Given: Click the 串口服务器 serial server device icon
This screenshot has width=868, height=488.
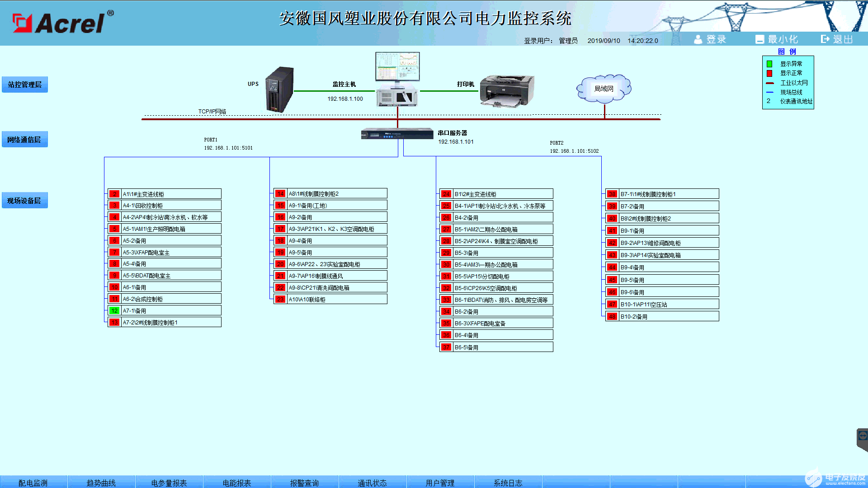Looking at the screenshot, I should (x=397, y=133).
